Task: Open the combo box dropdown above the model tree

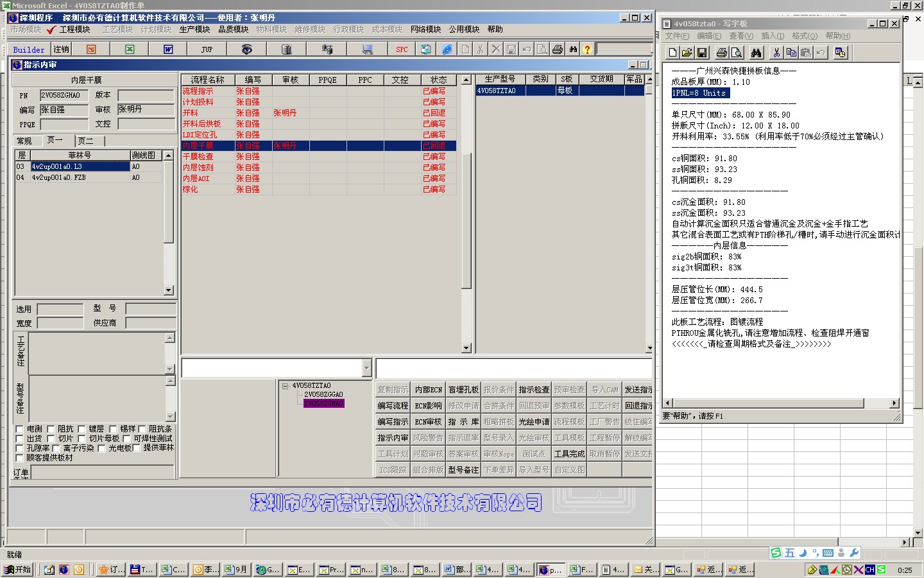Action: coord(366,368)
